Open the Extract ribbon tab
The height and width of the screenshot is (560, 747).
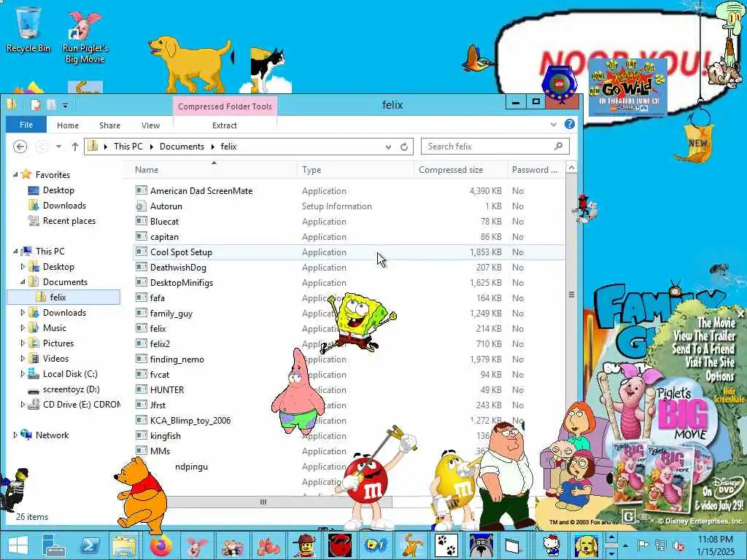(225, 125)
